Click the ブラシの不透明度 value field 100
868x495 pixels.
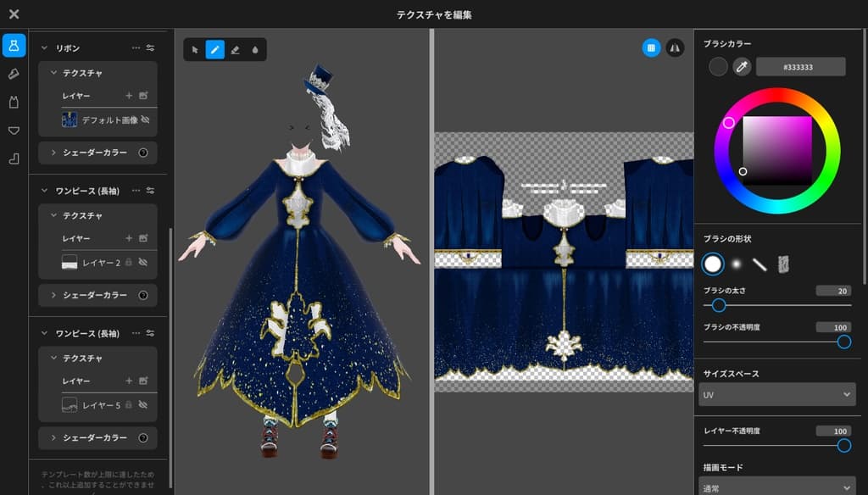click(x=834, y=327)
